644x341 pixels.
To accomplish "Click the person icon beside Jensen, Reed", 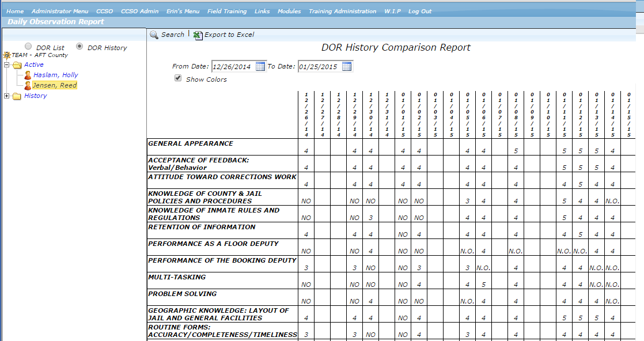I will click(x=28, y=86).
